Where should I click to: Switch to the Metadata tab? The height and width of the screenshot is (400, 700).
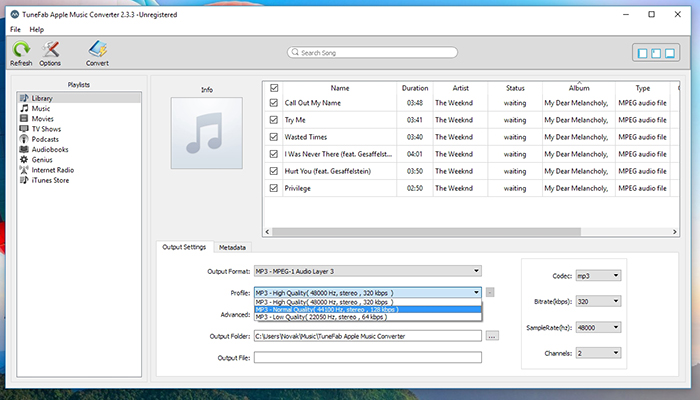tap(232, 247)
